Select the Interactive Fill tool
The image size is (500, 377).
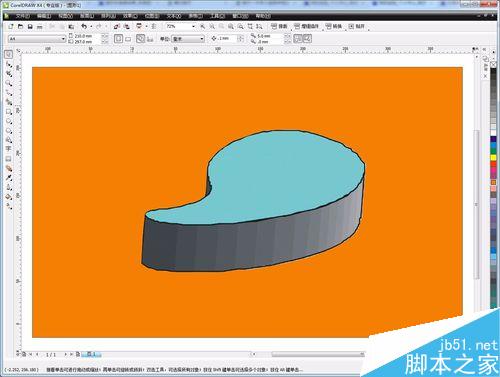click(9, 206)
